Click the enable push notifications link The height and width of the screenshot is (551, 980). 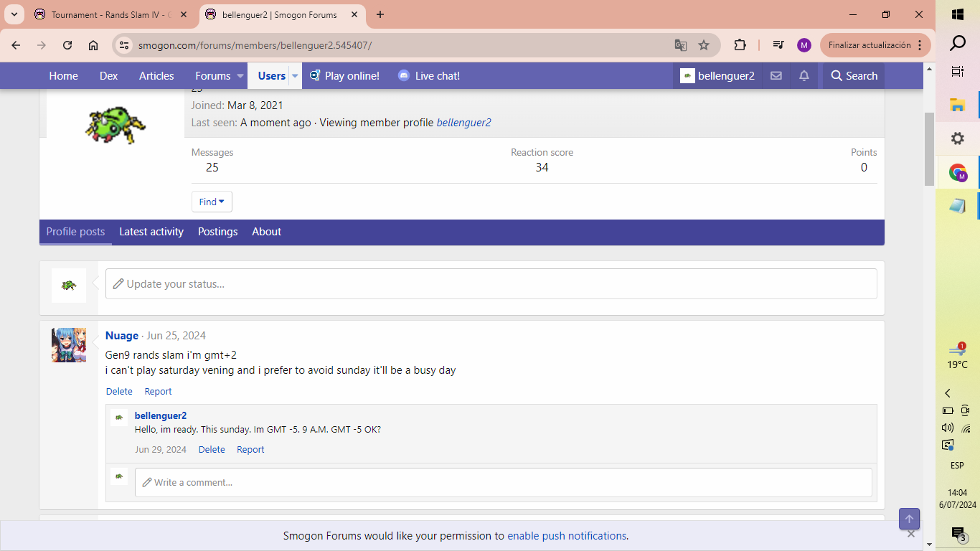pos(567,536)
